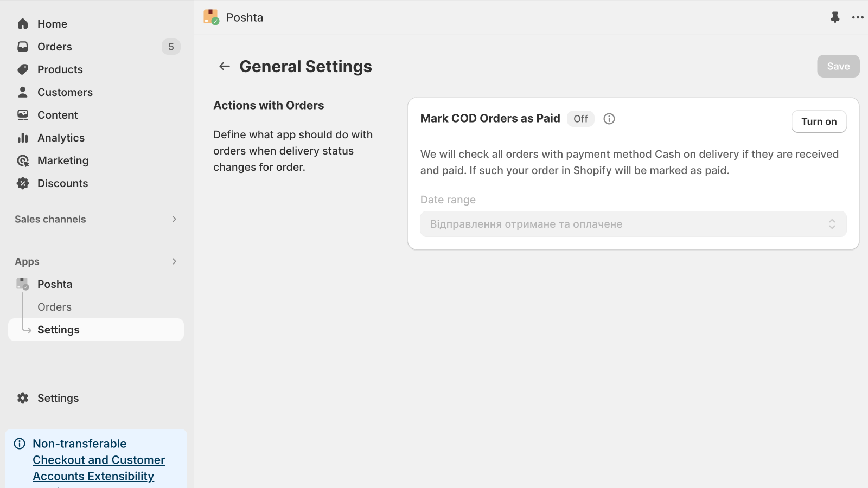This screenshot has height=488, width=868.
Task: Expand the Apps section chevron
Action: (174, 261)
